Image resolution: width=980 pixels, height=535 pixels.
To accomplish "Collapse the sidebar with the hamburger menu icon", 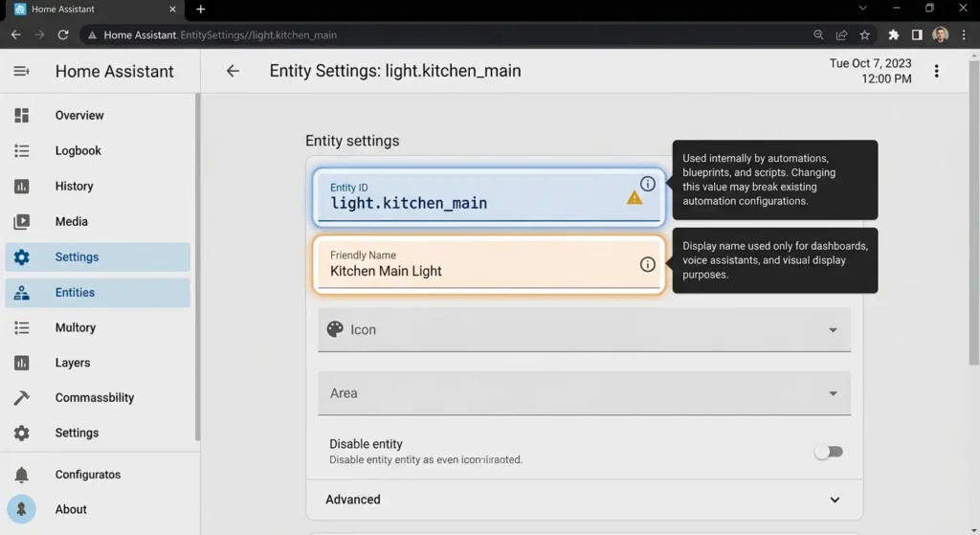I will click(x=21, y=71).
